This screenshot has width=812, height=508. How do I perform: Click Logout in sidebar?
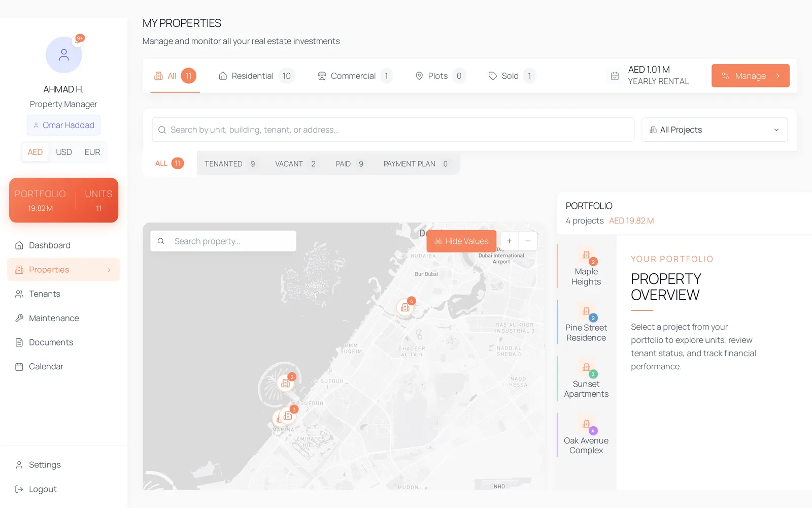[63, 489]
